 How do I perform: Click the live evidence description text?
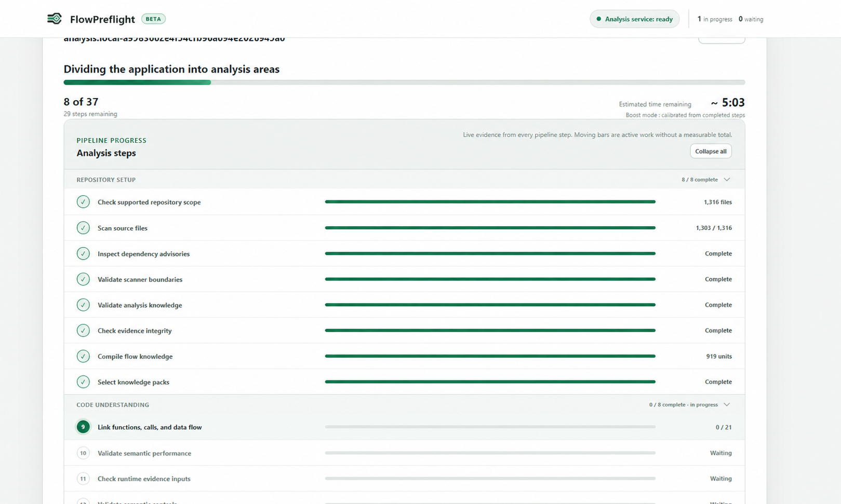click(597, 135)
